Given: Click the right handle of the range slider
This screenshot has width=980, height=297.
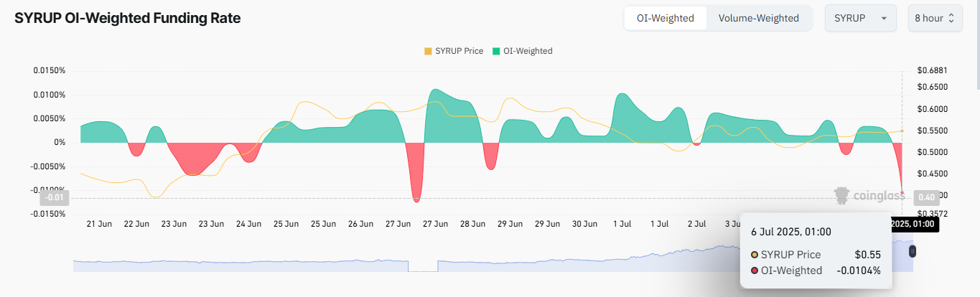Looking at the screenshot, I should (x=913, y=251).
